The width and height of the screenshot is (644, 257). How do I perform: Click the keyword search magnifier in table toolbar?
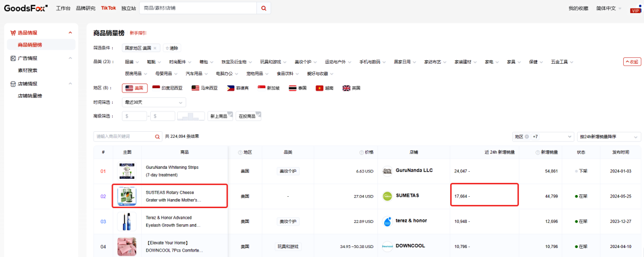pos(157,137)
